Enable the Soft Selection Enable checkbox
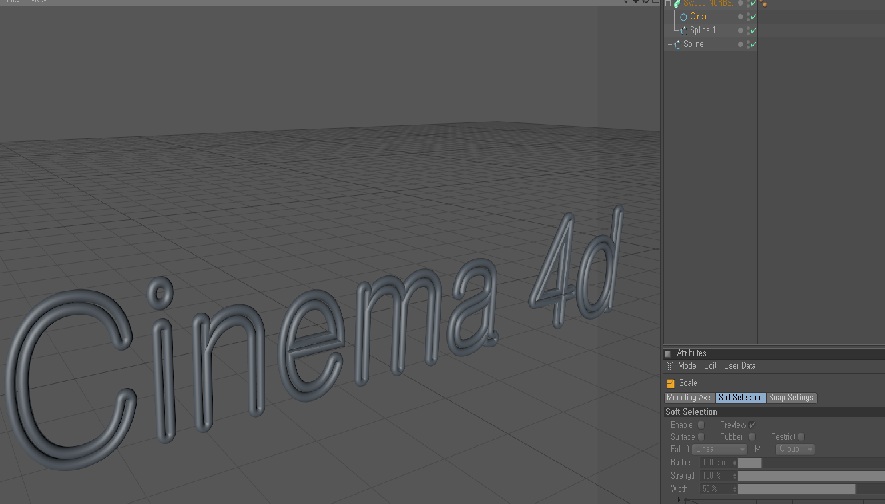885x504 pixels. click(701, 425)
